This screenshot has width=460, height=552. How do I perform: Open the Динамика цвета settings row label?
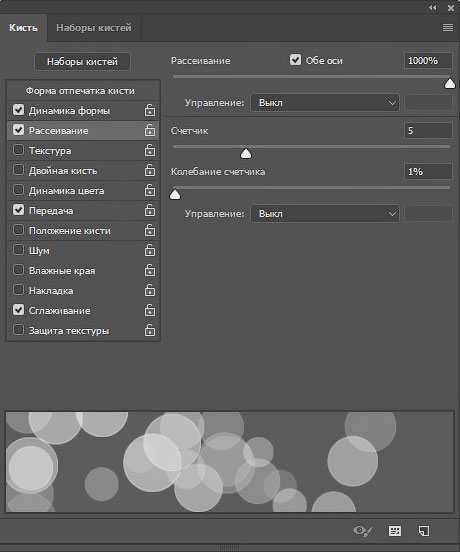pyautogui.click(x=67, y=191)
